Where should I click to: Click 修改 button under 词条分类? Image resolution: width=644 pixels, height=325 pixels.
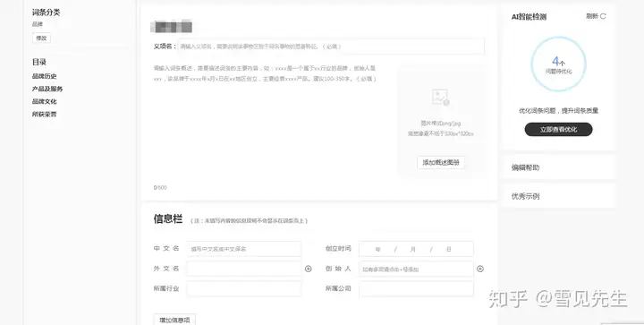click(41, 38)
